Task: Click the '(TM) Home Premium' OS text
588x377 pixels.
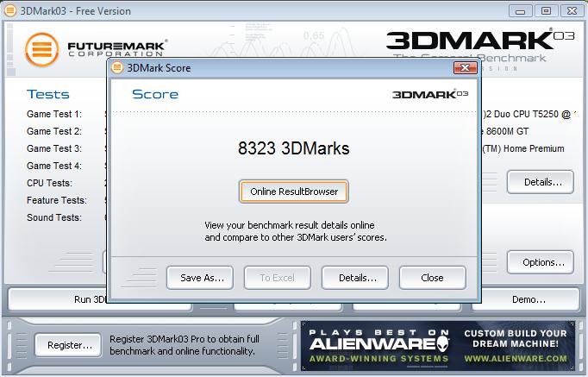Action: [x=523, y=148]
